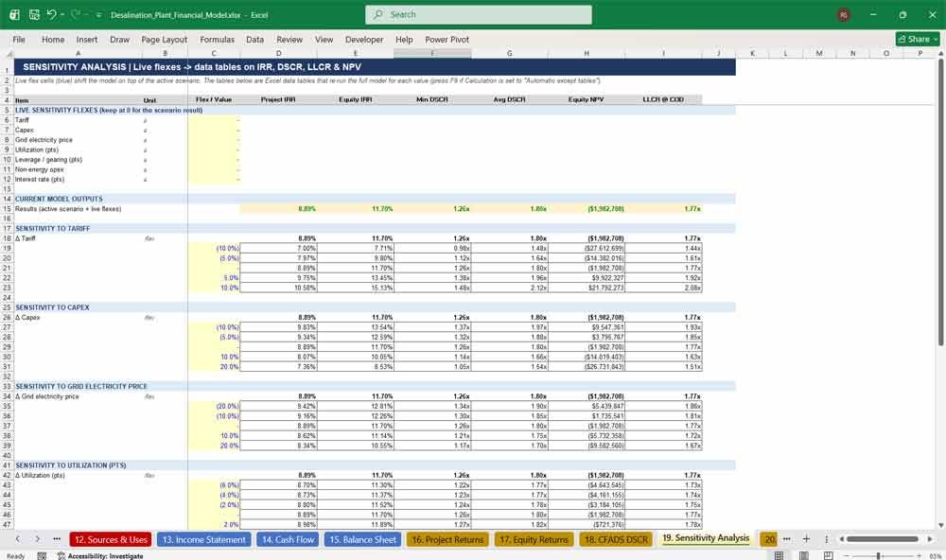This screenshot has height=560, width=946.
Task: Click the Share button
Action: click(x=918, y=39)
